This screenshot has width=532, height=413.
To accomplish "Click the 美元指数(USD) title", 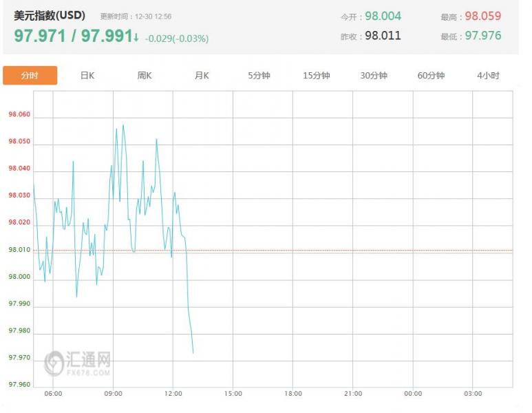I will point(50,16).
